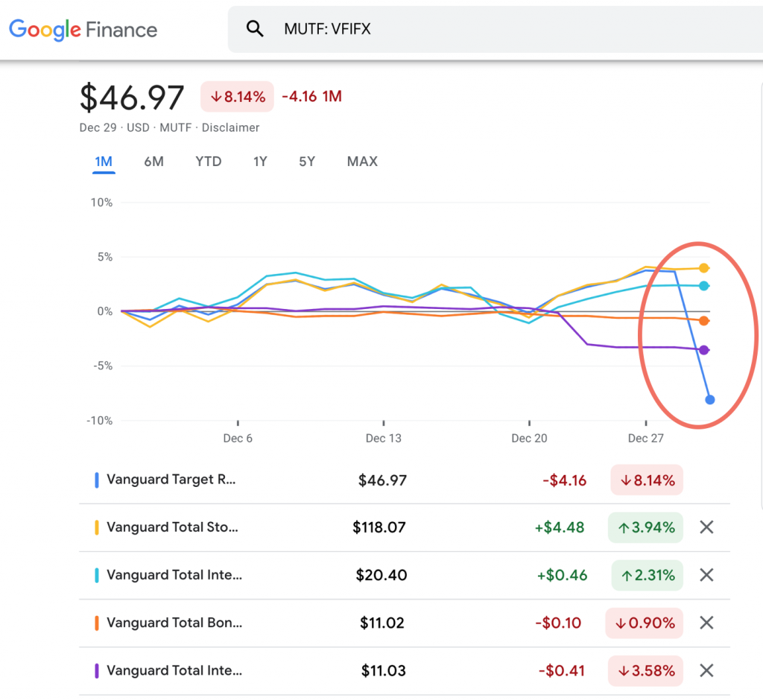Click the teal line endpoint on chart
763x700 pixels.
pos(703,286)
